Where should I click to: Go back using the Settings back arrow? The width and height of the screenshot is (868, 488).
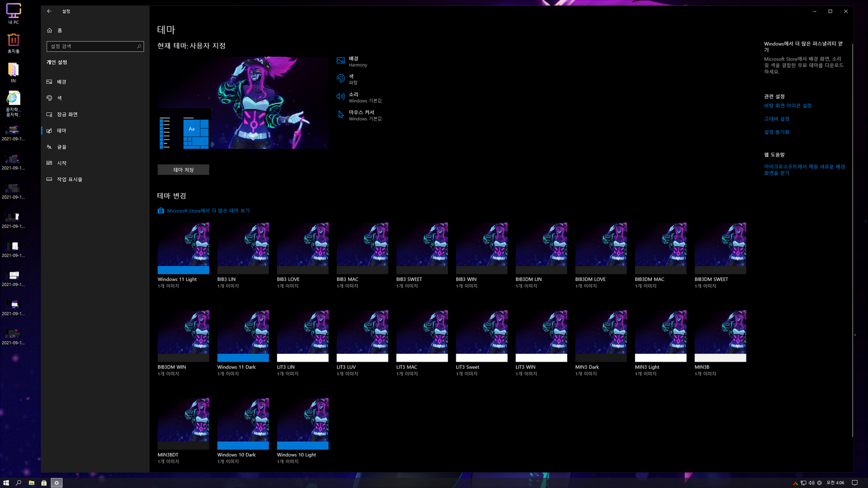pyautogui.click(x=49, y=11)
